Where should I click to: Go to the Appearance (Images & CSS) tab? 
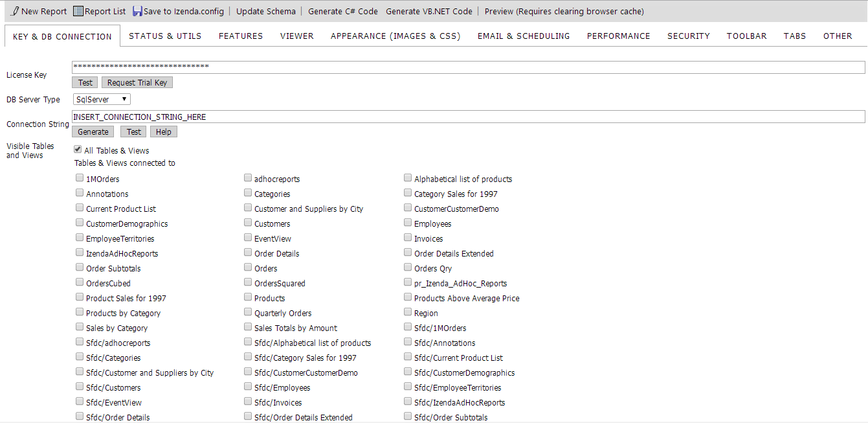395,36
